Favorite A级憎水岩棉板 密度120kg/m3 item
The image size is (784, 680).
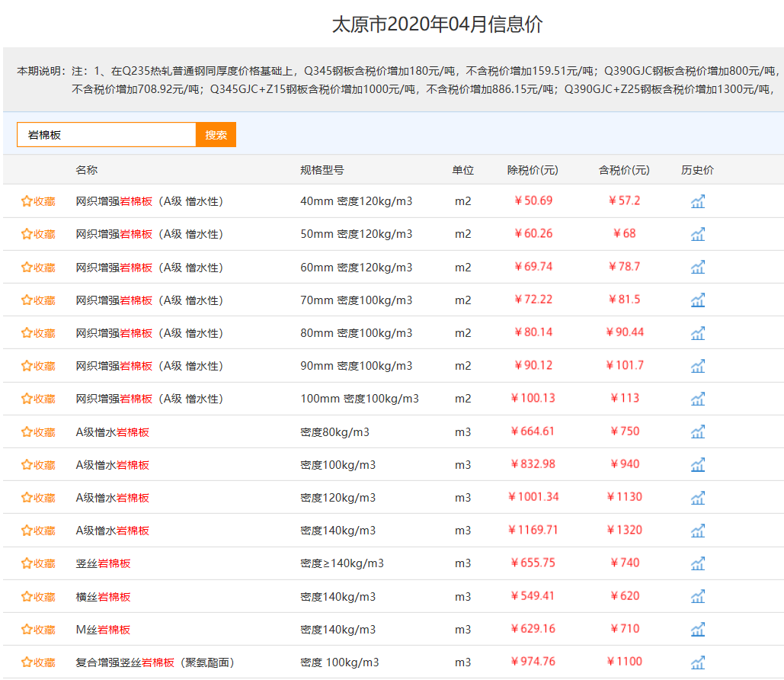pos(38,498)
